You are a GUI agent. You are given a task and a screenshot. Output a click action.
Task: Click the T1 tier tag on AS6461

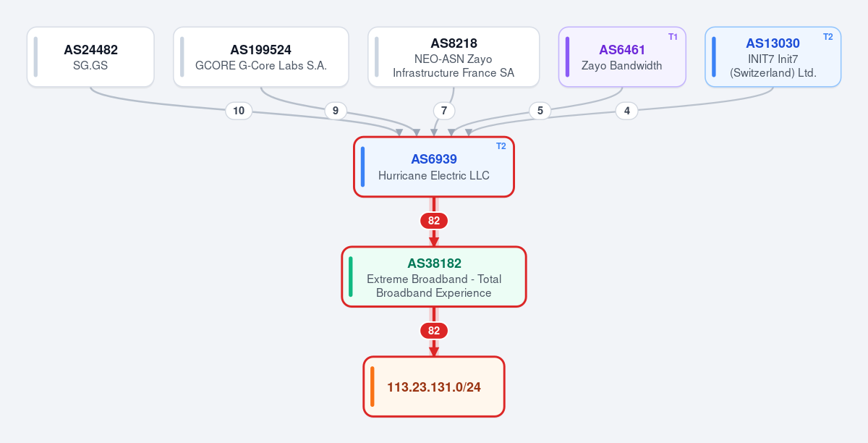[673, 37]
